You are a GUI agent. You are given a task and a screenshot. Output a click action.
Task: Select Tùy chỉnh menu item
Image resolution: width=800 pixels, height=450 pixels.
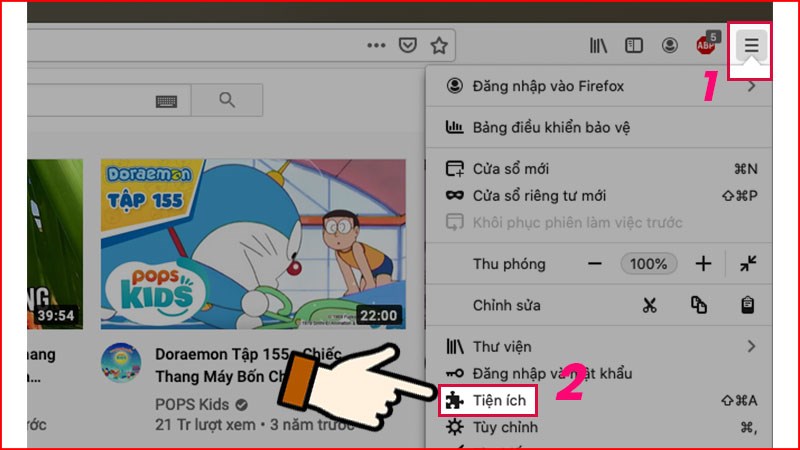[x=598, y=427]
